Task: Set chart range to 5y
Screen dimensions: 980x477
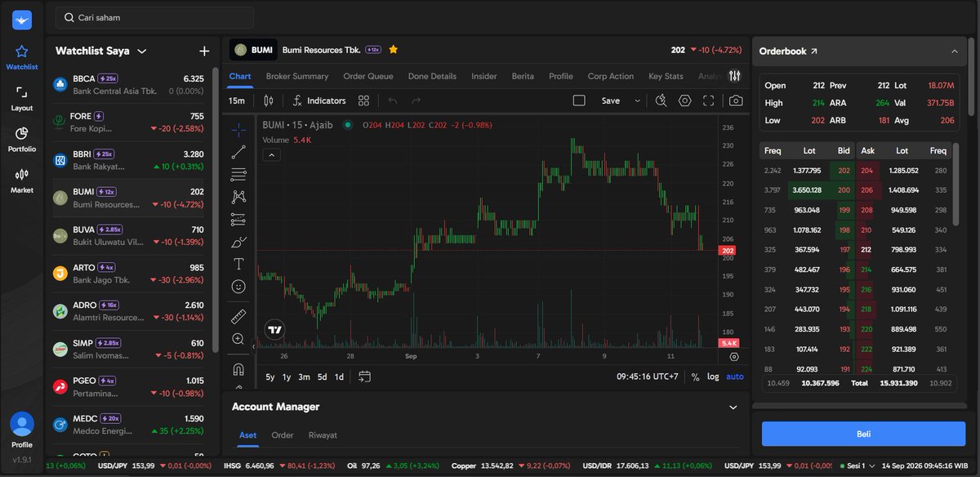Action: click(x=270, y=377)
